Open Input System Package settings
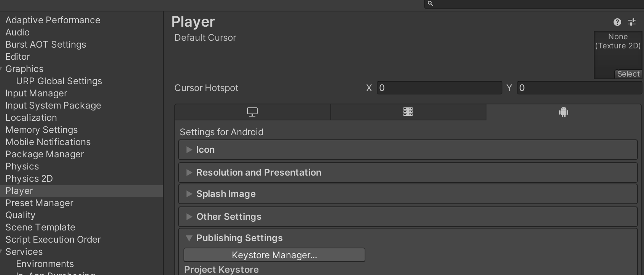The image size is (644, 275). [53, 106]
